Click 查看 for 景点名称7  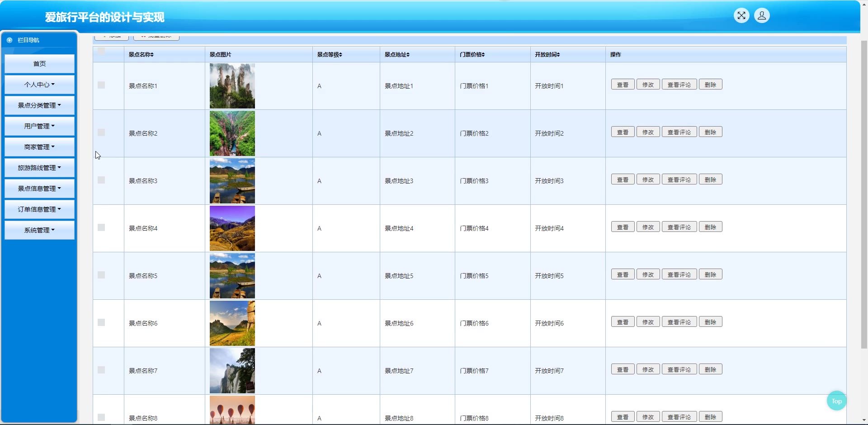623,369
